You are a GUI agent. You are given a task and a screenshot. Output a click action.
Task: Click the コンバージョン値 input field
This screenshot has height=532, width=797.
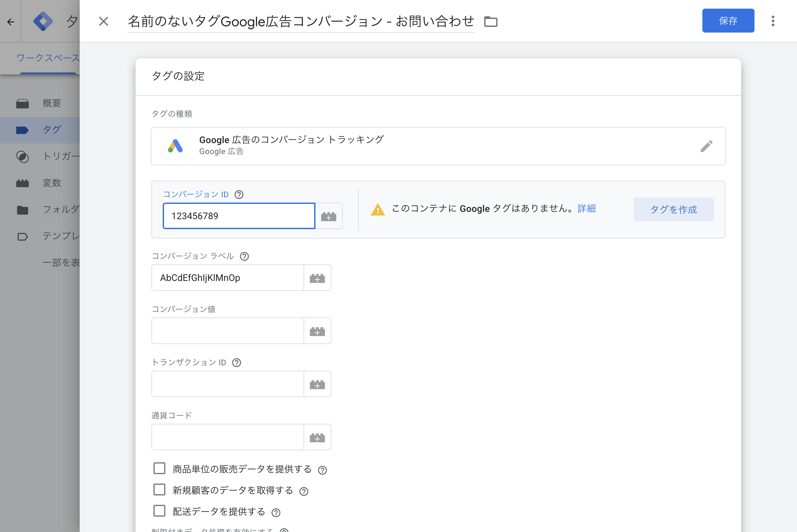tap(228, 331)
